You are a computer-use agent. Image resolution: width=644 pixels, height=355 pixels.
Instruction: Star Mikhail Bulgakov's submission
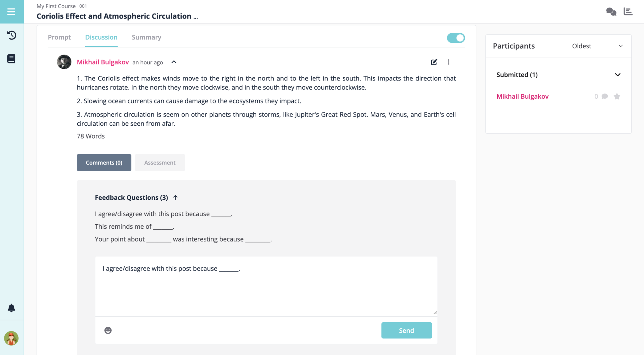click(x=617, y=96)
